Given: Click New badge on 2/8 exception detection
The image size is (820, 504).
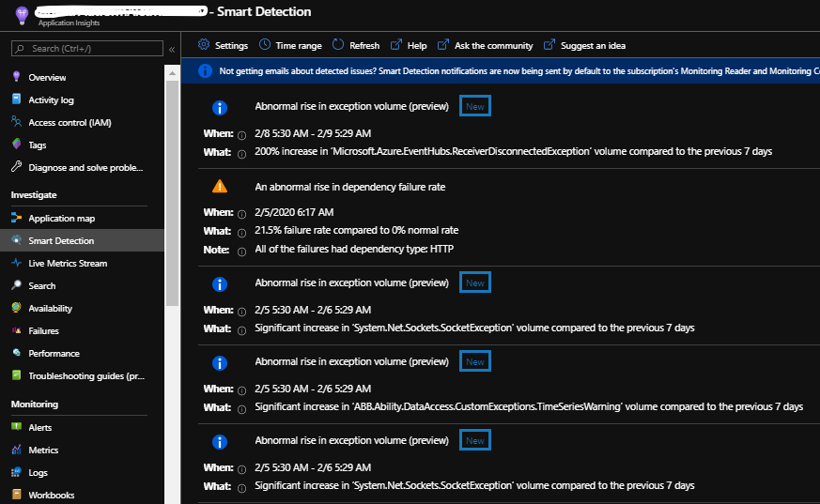Looking at the screenshot, I should [475, 106].
